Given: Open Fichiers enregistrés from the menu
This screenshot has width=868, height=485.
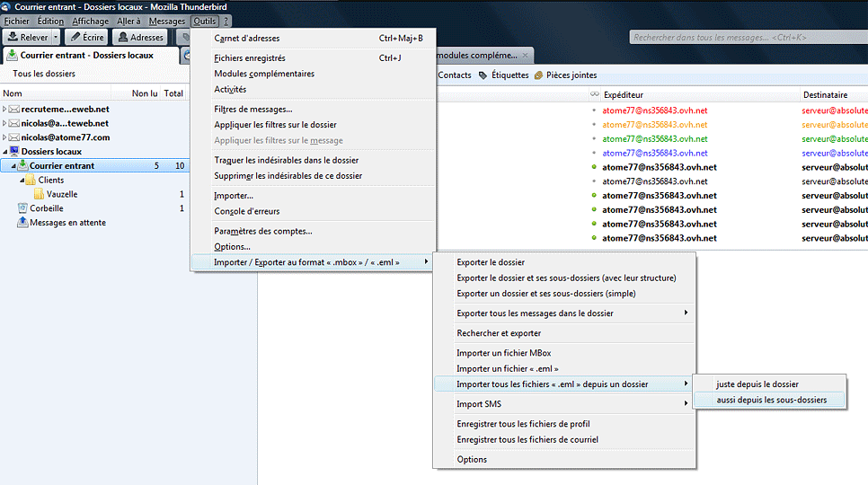Looking at the screenshot, I should (314, 58).
